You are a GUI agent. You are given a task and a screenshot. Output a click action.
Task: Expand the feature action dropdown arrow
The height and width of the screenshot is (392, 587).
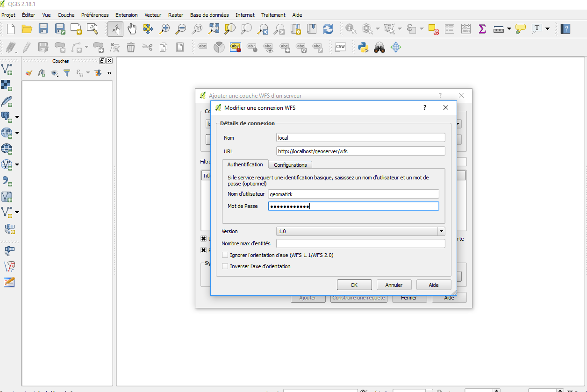click(377, 29)
